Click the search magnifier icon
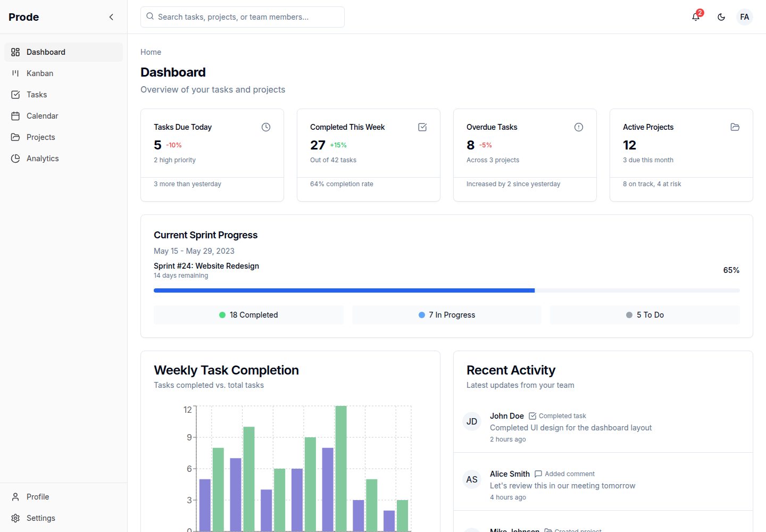The image size is (766, 532). coord(150,16)
